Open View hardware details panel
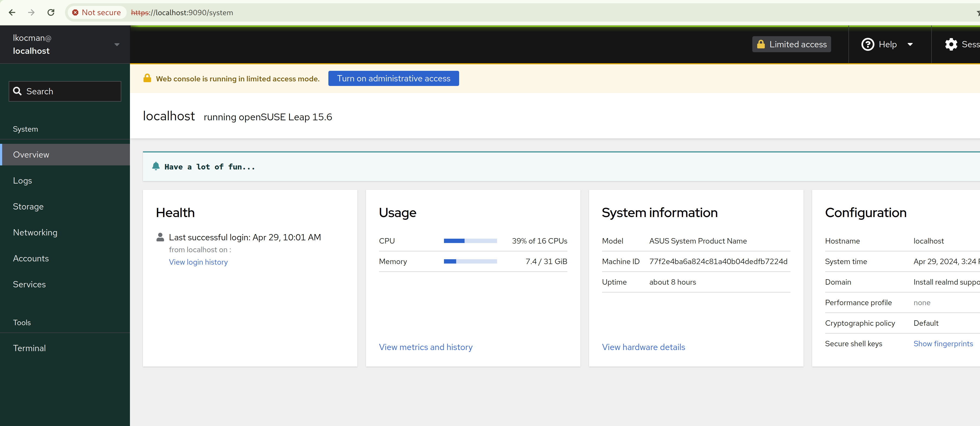The image size is (980, 426). 643,347
